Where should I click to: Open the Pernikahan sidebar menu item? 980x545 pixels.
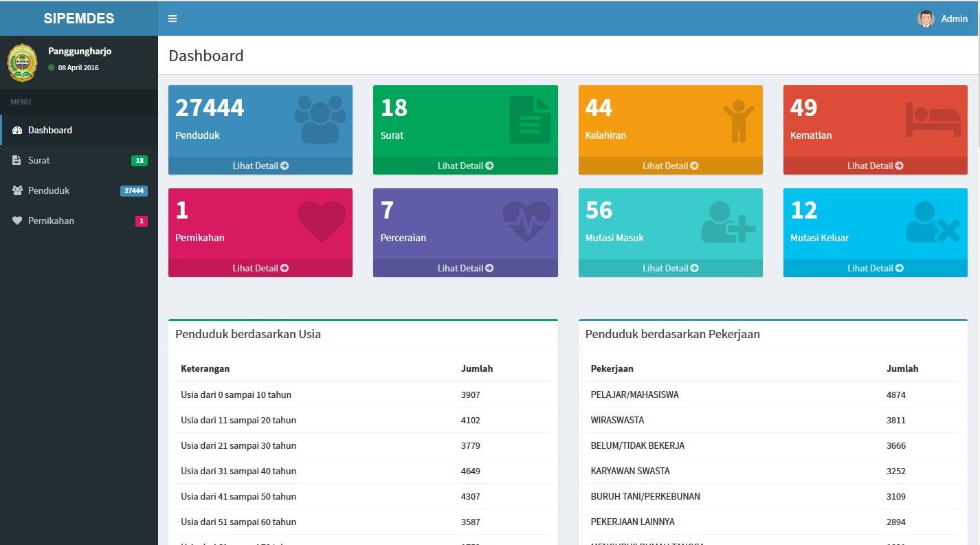tap(79, 221)
